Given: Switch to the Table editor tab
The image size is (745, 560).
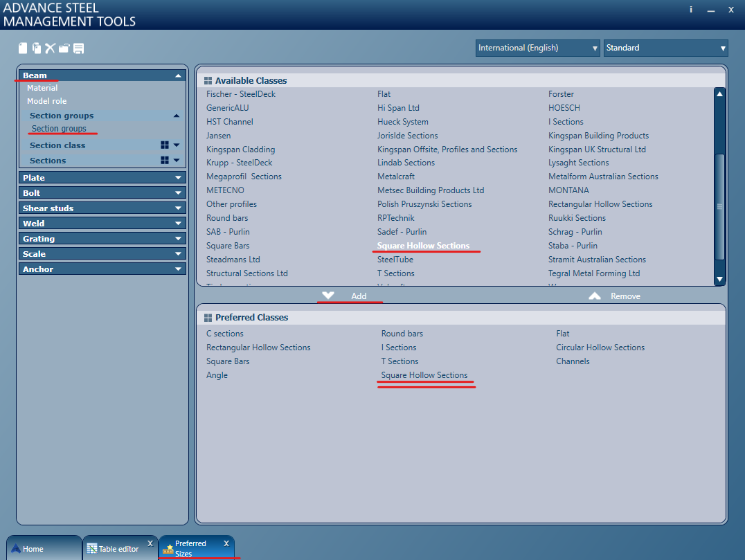Looking at the screenshot, I should (120, 548).
